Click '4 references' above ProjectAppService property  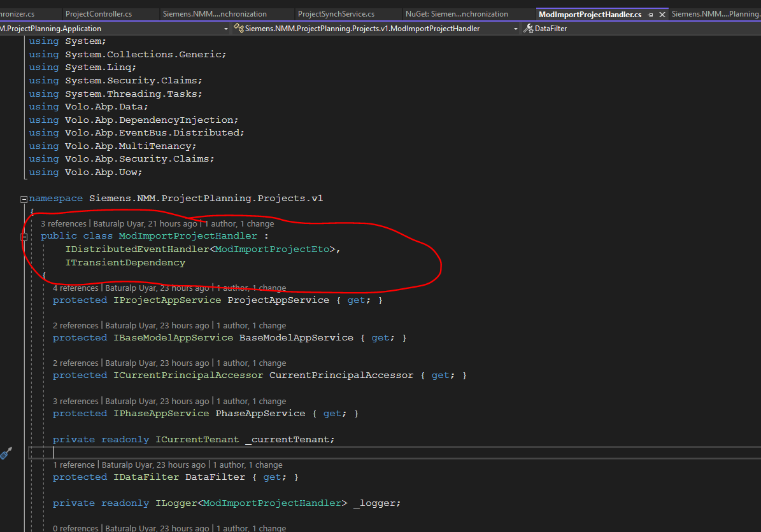coord(75,288)
